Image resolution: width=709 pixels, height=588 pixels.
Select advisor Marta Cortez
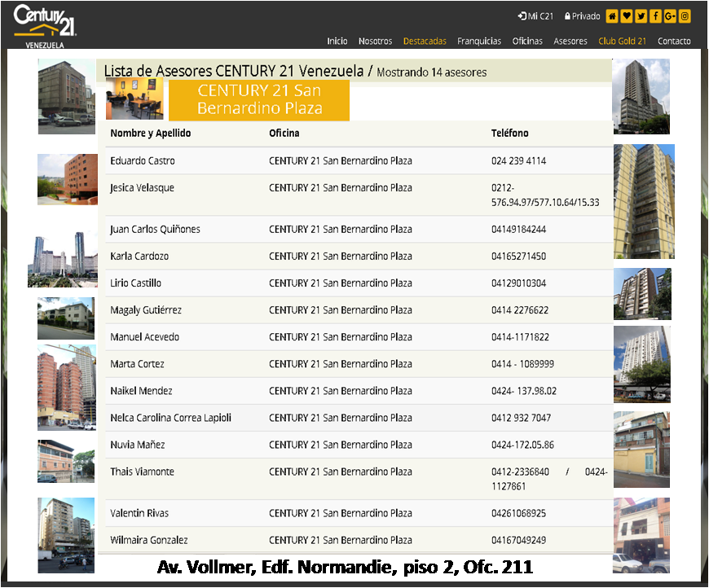(x=137, y=364)
